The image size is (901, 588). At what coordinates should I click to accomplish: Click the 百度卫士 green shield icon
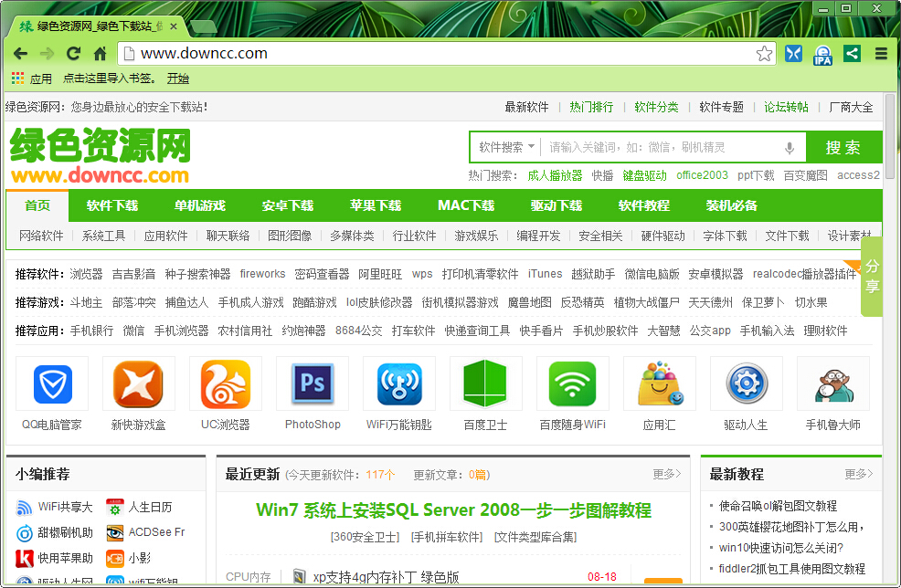(x=486, y=383)
